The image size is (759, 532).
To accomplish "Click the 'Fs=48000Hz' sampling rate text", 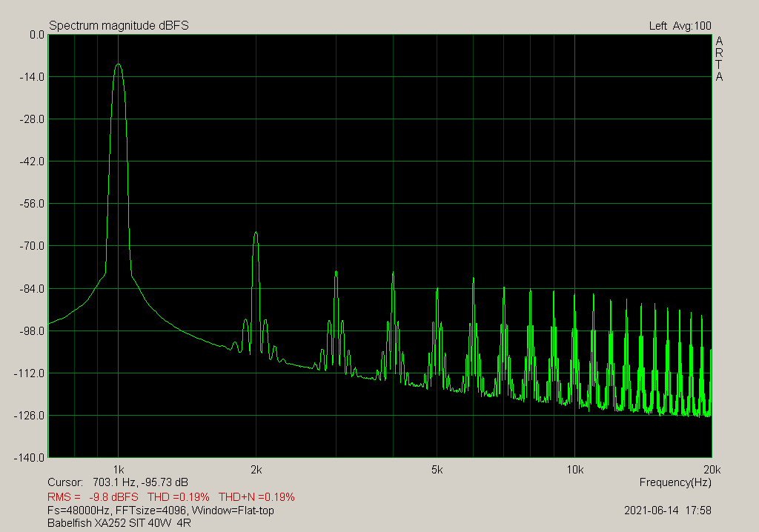I will (80, 511).
